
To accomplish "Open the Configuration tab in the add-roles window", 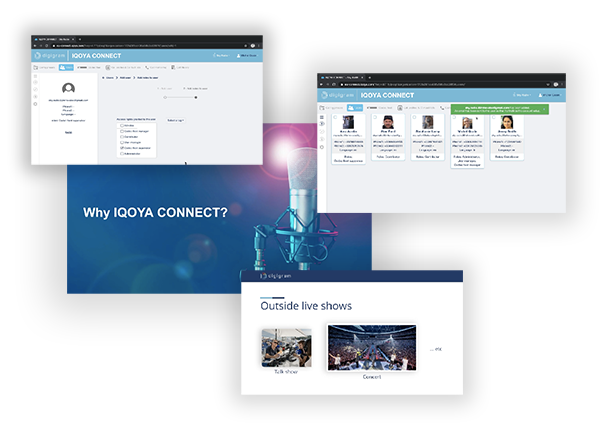I will (x=45, y=67).
